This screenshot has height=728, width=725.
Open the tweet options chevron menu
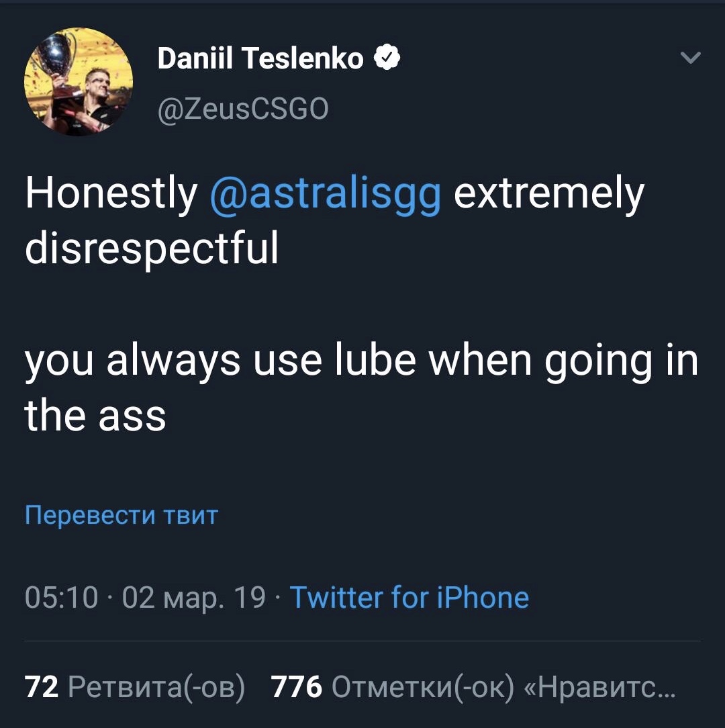pyautogui.click(x=690, y=58)
